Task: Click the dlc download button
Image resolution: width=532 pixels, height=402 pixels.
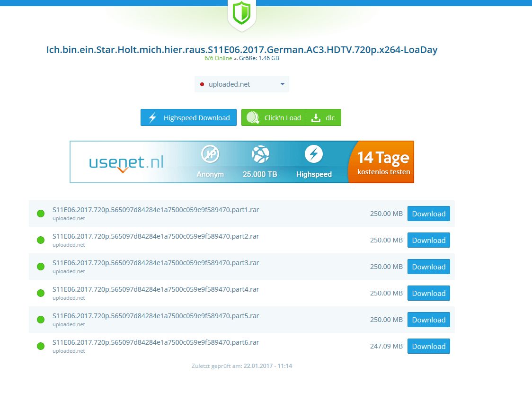Action: [x=324, y=117]
